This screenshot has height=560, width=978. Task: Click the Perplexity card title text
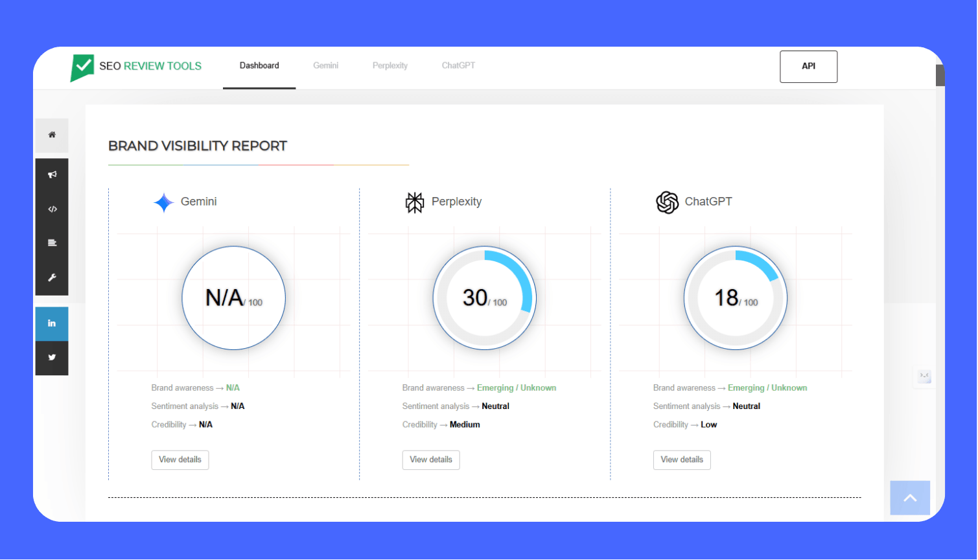point(457,202)
